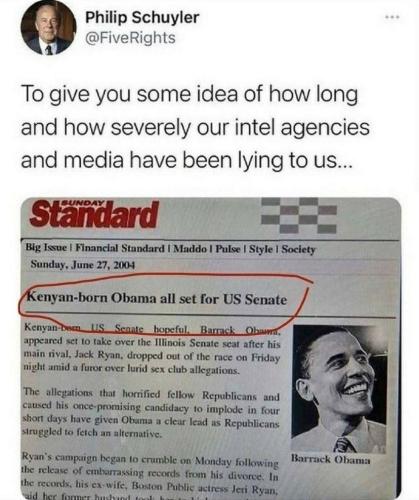
Task: Click Philip Schuyler's profile avatar
Action: point(48,28)
